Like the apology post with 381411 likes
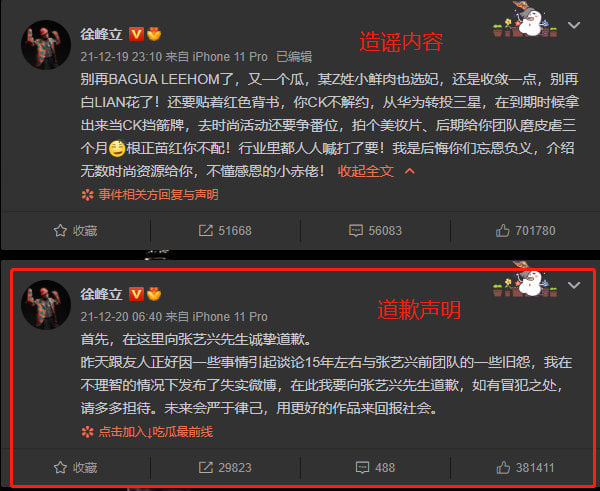Image resolution: width=600 pixels, height=491 pixels. point(525,467)
